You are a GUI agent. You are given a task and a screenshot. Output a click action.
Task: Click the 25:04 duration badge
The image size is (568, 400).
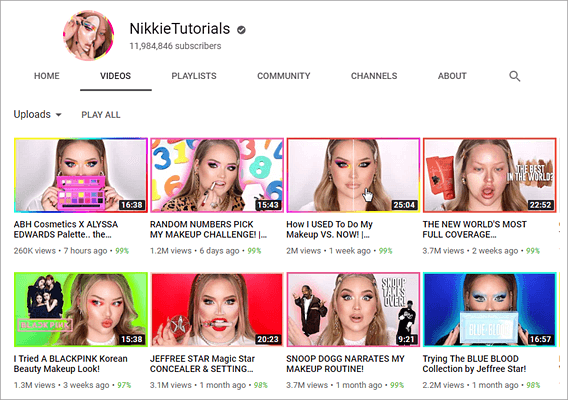(404, 205)
